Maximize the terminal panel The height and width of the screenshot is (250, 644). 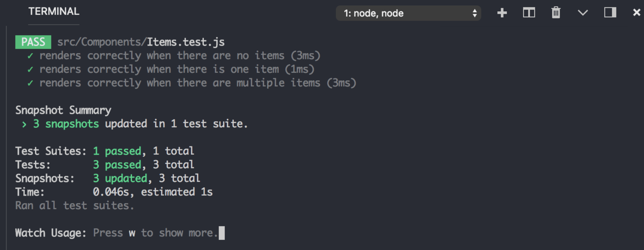point(610,13)
